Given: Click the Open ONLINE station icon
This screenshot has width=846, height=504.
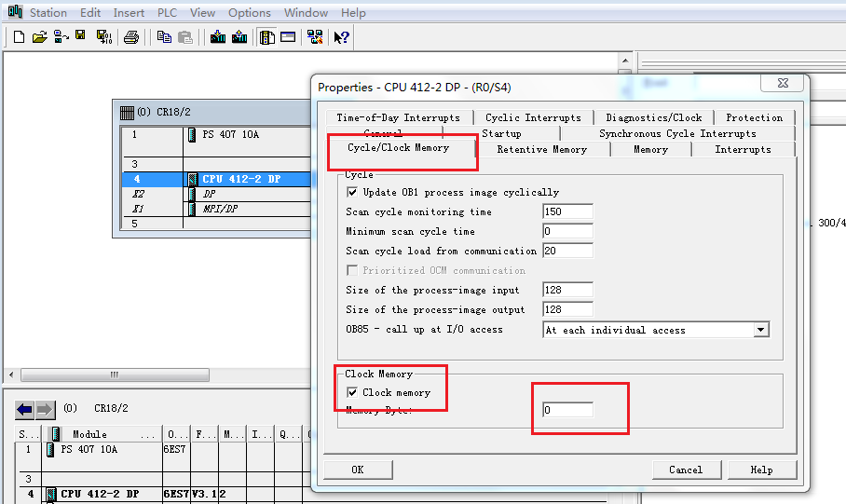Looking at the screenshot, I should pyautogui.click(x=61, y=36).
